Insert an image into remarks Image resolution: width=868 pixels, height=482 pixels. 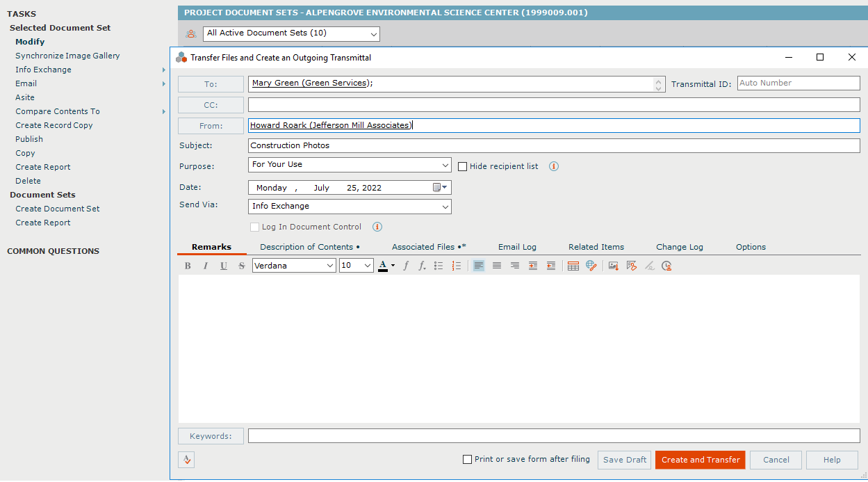coord(614,266)
